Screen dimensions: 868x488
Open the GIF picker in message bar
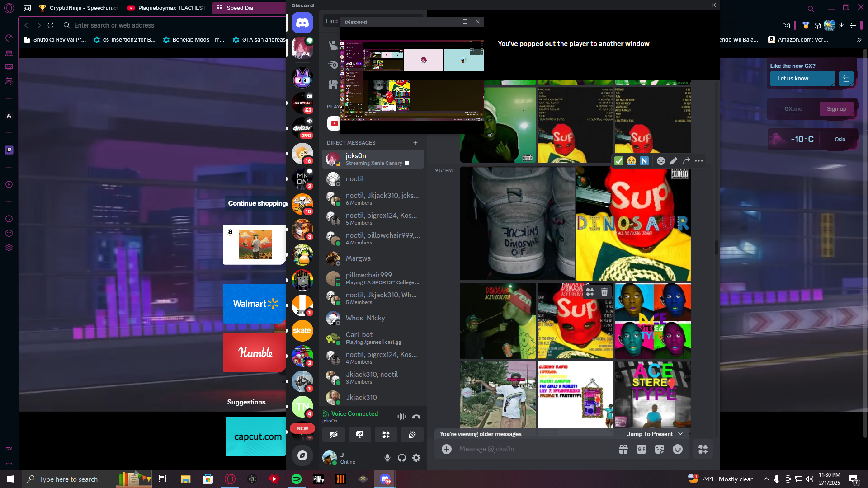[x=641, y=449]
